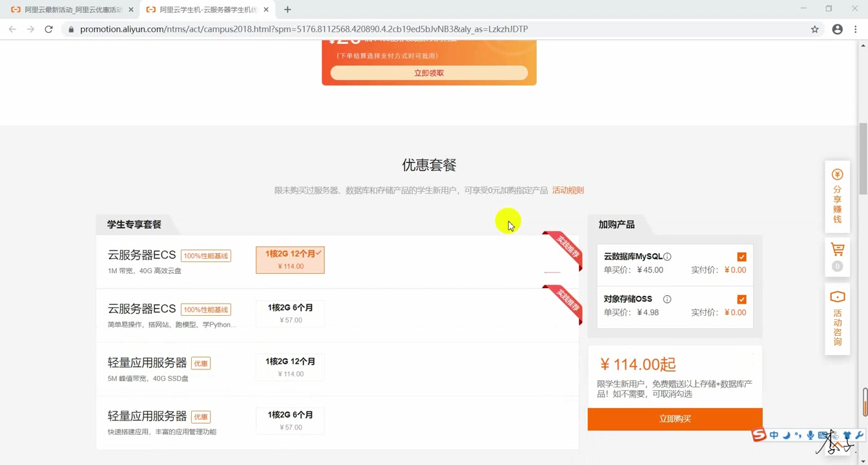Close the 阿里云学生机 tab
The height and width of the screenshot is (465, 868).
pos(266,10)
